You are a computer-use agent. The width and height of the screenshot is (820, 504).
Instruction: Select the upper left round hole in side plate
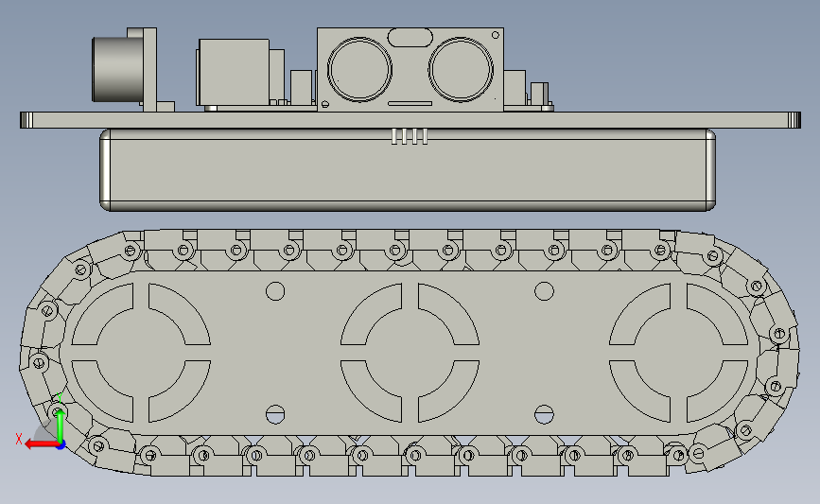click(275, 291)
